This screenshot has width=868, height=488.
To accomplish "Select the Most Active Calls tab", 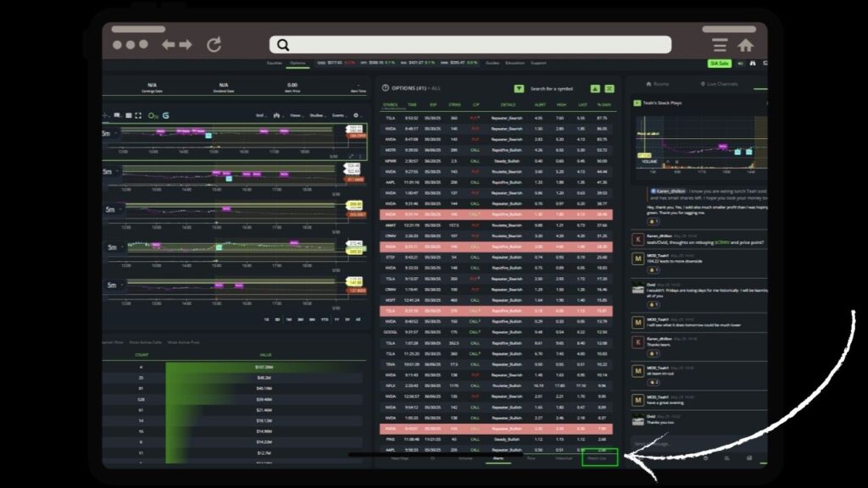I will click(x=145, y=342).
